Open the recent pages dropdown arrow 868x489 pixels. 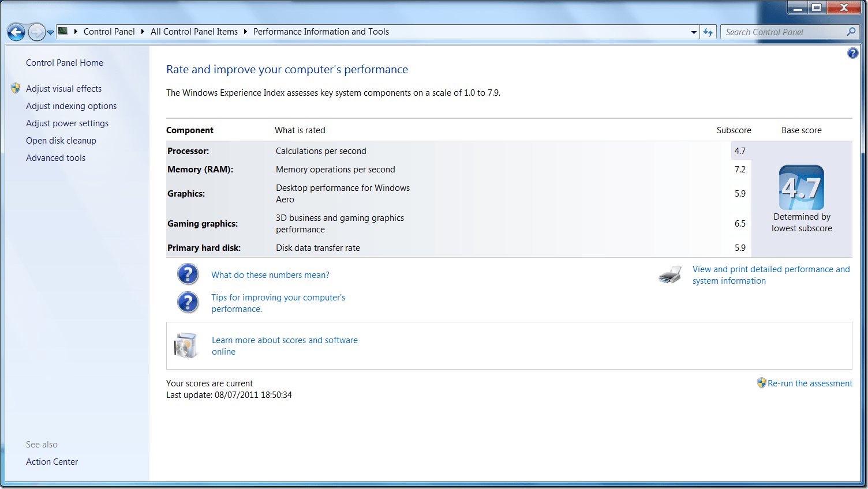(51, 32)
